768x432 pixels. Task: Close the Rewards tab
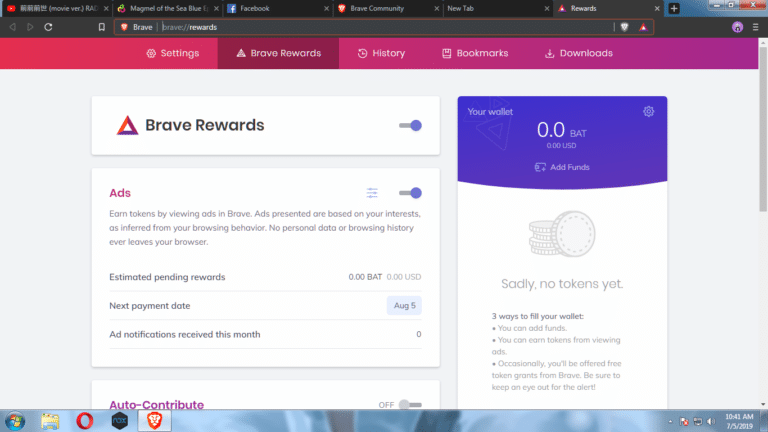[657, 8]
